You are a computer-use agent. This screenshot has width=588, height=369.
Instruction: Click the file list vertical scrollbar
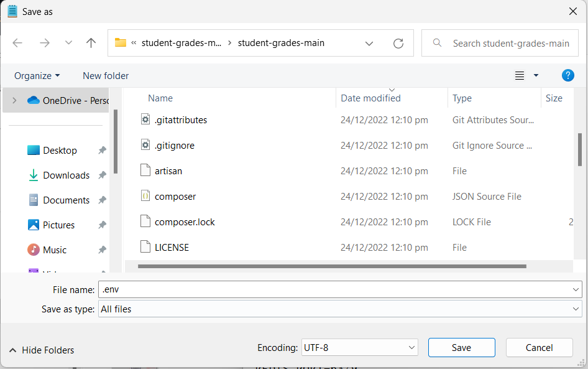[580, 149]
